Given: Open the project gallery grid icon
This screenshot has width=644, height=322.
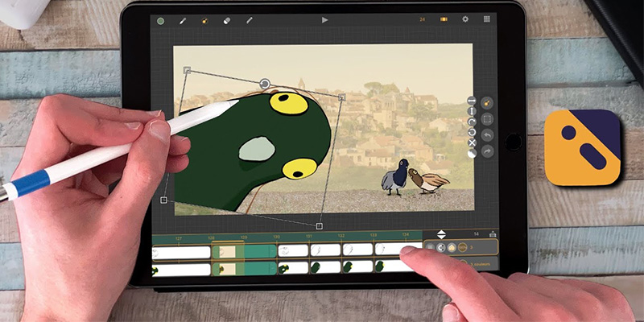Looking at the screenshot, I should click(487, 19).
